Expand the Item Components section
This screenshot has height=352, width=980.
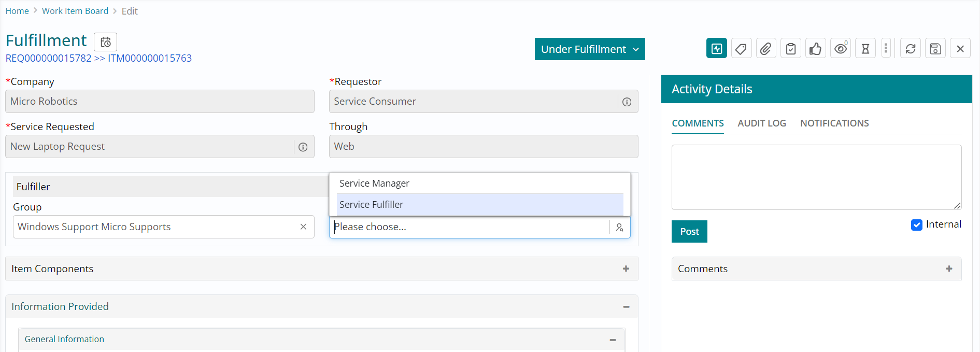(626, 269)
